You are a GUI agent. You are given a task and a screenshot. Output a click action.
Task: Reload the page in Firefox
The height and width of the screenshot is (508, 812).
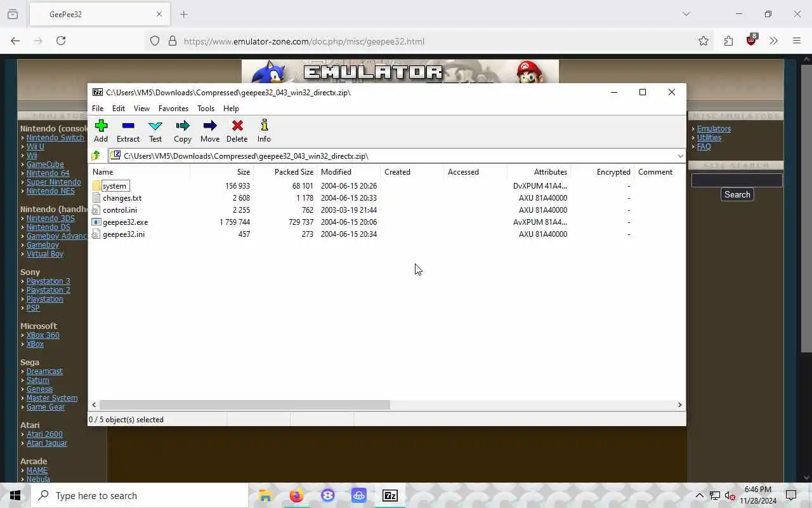coord(61,41)
